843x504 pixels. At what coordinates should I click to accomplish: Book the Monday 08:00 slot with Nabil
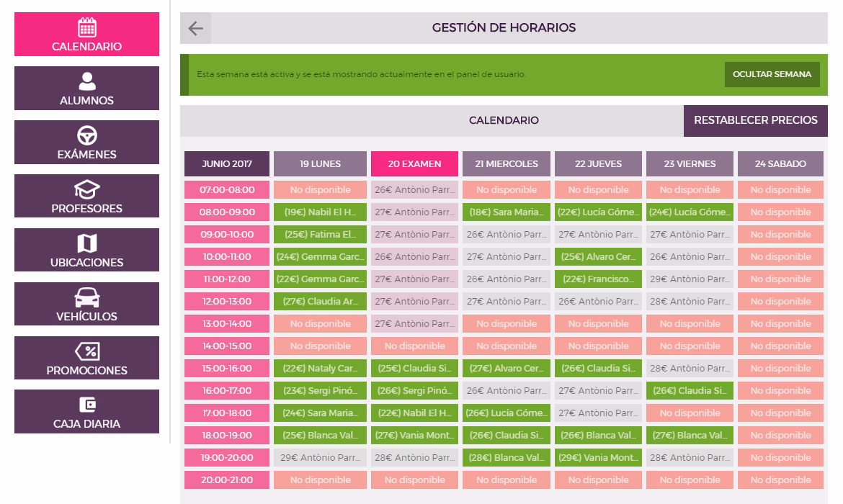pyautogui.click(x=319, y=212)
